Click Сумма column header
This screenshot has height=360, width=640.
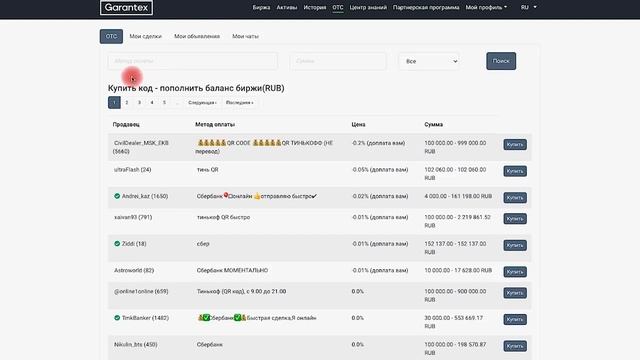click(x=433, y=124)
